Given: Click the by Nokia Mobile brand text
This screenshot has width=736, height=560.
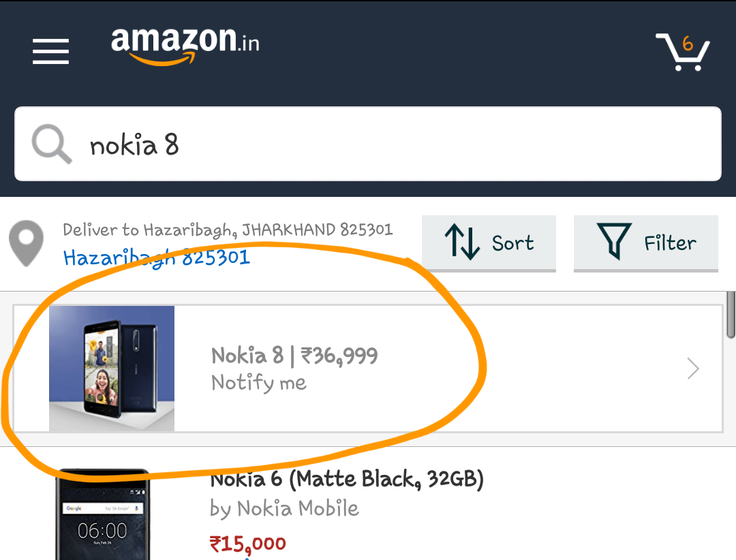Looking at the screenshot, I should tap(284, 509).
